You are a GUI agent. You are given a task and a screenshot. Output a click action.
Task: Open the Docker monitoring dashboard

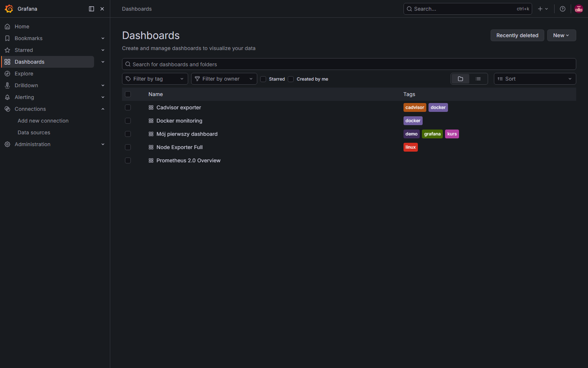point(179,121)
